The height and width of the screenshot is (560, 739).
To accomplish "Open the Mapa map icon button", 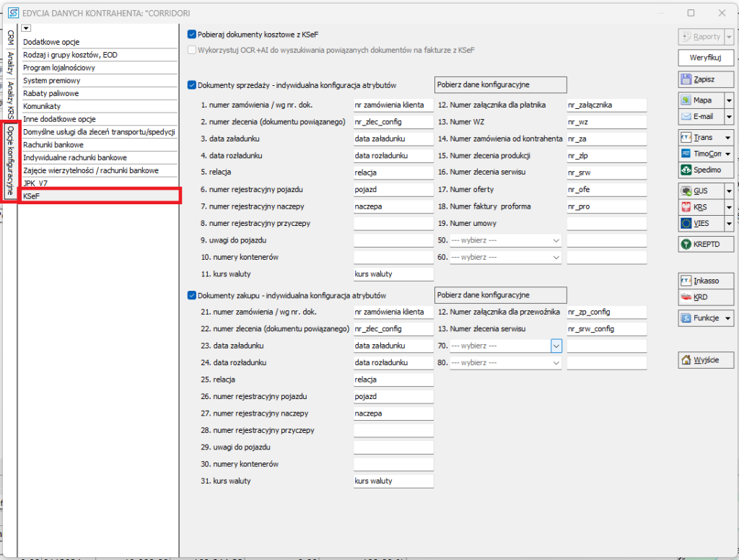I will click(x=686, y=100).
